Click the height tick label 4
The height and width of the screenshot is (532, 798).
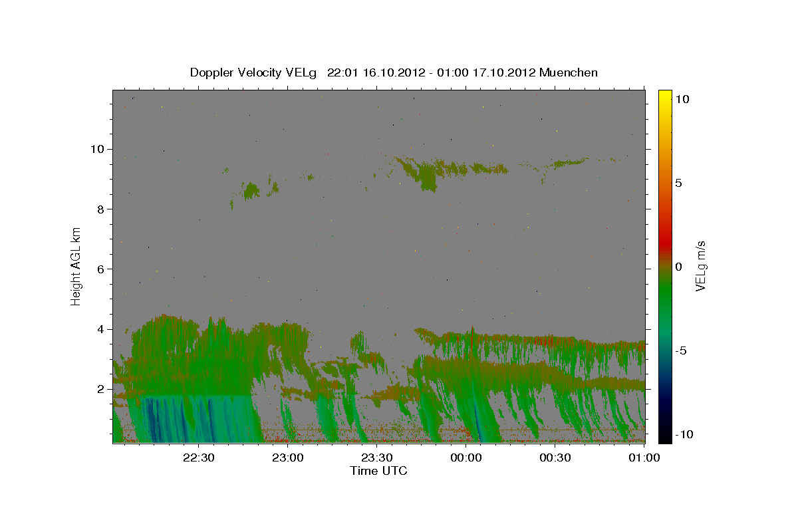click(101, 329)
